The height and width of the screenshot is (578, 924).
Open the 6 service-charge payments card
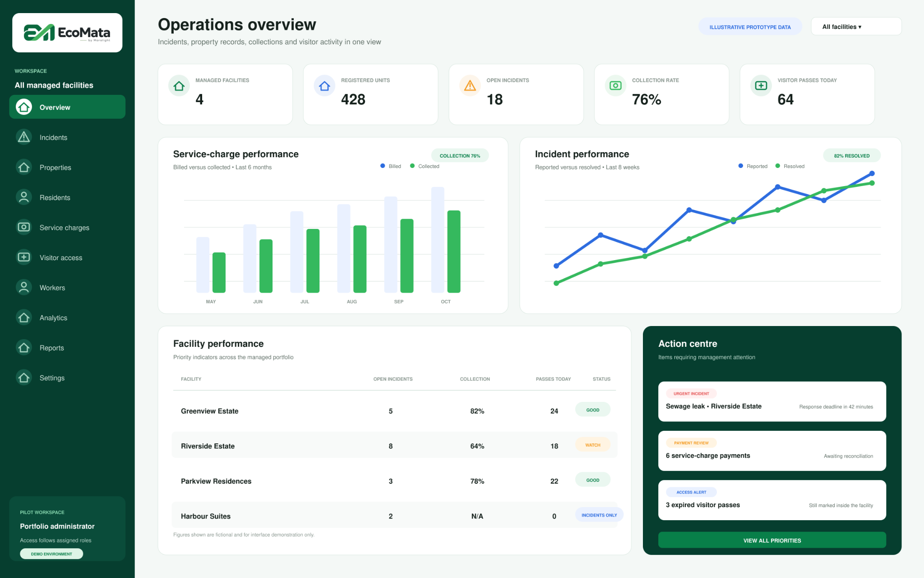click(772, 451)
